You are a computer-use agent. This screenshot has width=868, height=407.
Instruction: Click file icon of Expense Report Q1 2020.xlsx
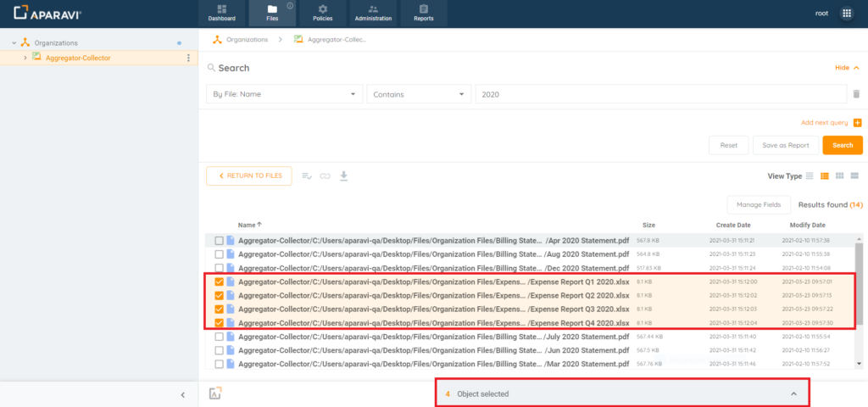[231, 282]
